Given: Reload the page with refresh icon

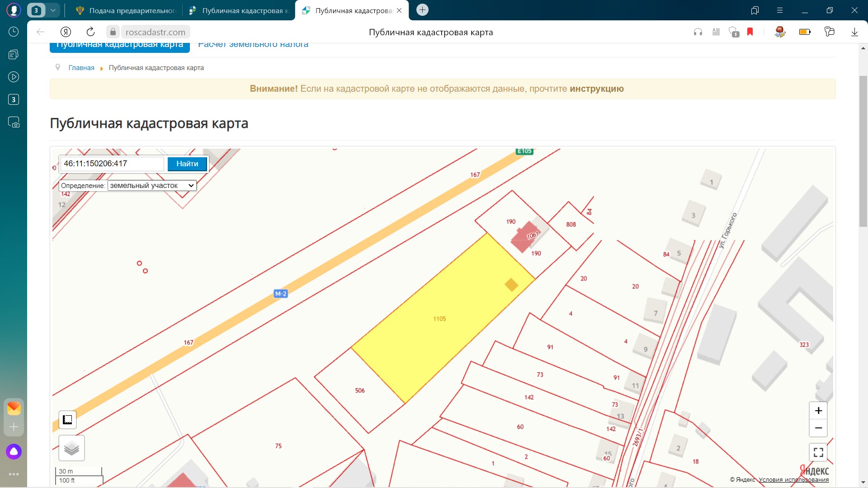Looking at the screenshot, I should (90, 32).
